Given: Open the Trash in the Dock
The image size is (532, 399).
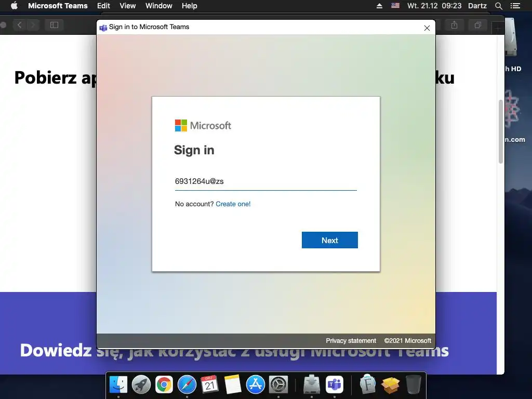Looking at the screenshot, I should 413,385.
